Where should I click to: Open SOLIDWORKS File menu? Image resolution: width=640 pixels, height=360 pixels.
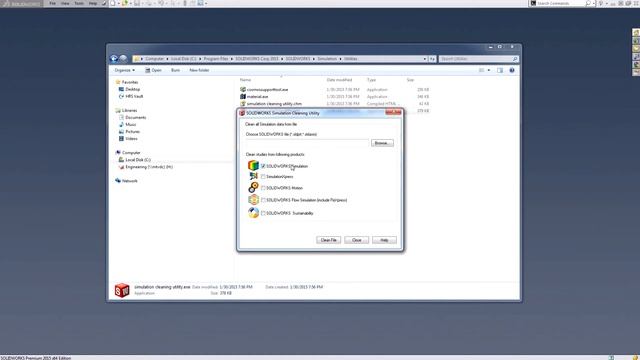coord(52,3)
